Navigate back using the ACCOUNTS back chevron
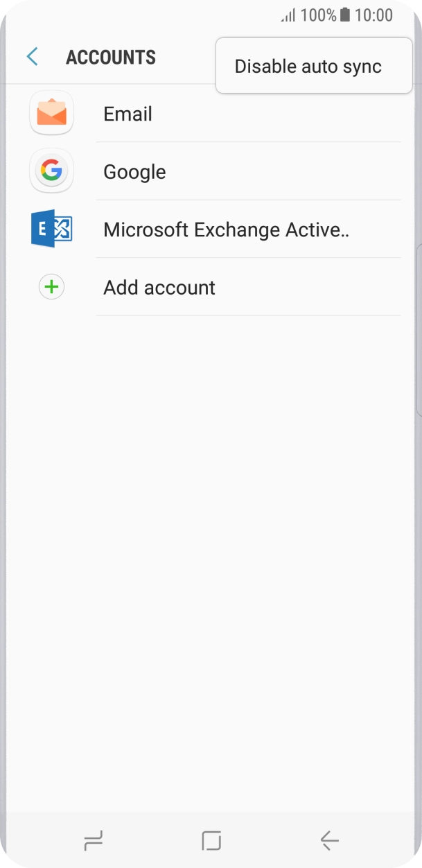 click(31, 57)
